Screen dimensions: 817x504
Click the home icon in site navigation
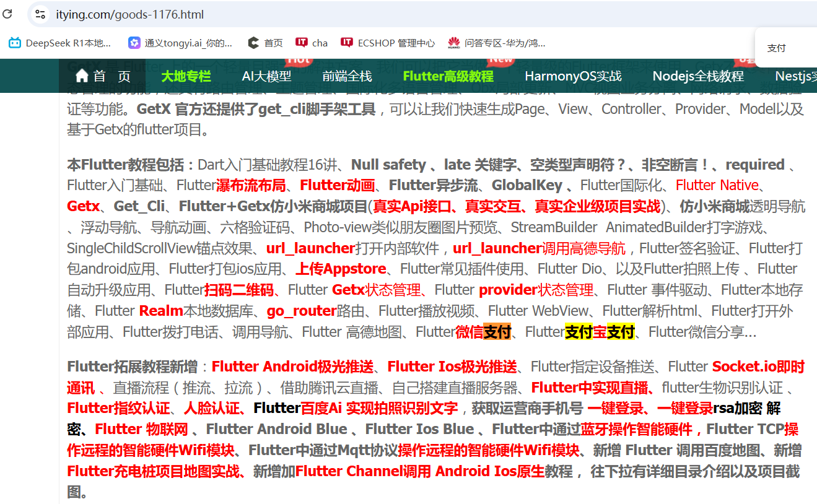[82, 76]
